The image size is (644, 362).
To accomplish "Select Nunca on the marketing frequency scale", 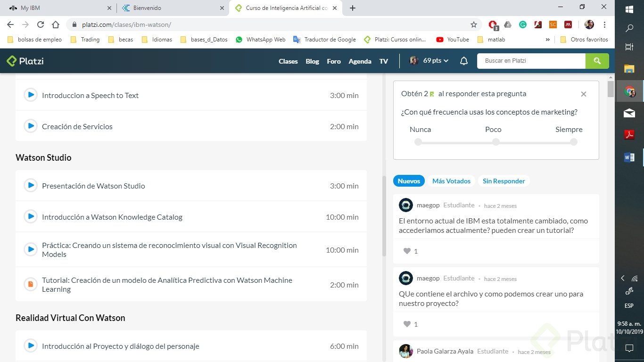I will 418,142.
